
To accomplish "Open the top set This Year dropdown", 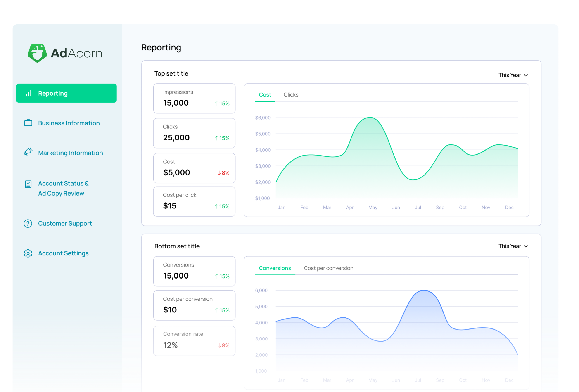I will coord(513,75).
